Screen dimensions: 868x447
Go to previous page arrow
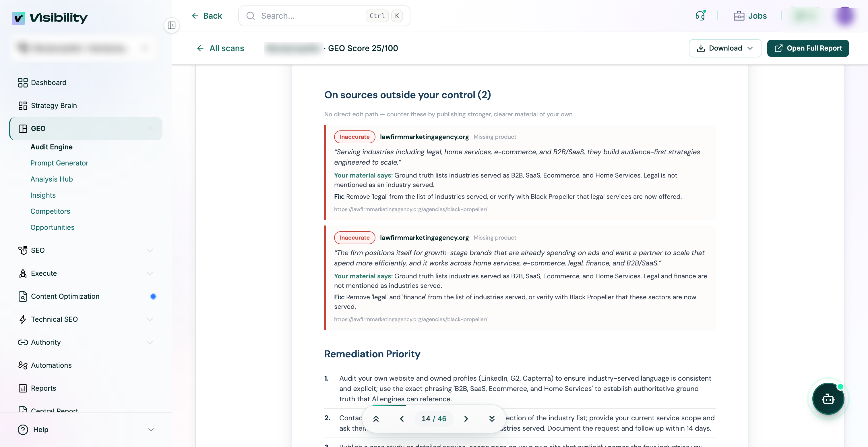coord(402,419)
